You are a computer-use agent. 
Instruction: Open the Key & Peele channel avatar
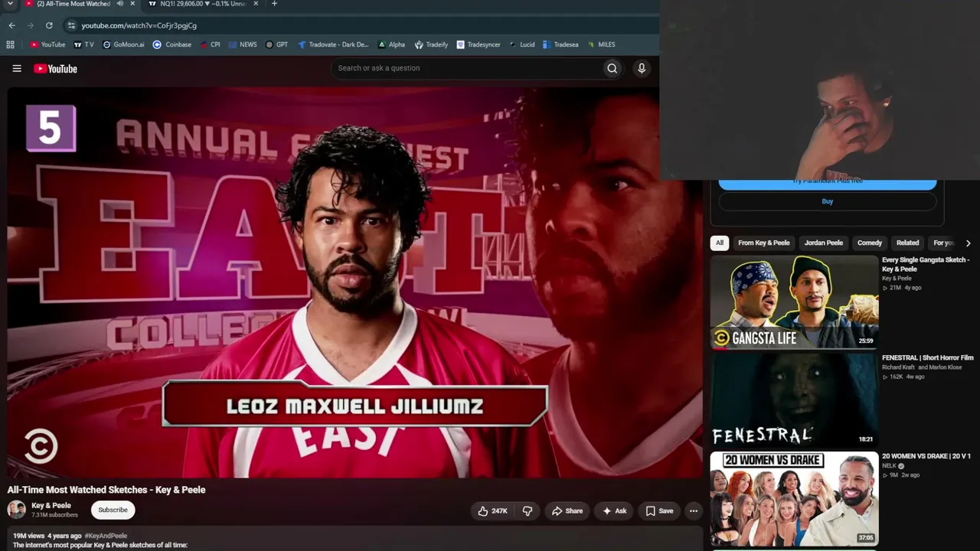click(16, 510)
